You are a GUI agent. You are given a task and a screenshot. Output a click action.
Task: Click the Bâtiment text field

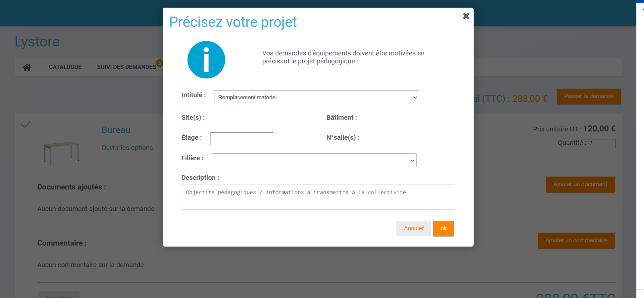(x=400, y=118)
